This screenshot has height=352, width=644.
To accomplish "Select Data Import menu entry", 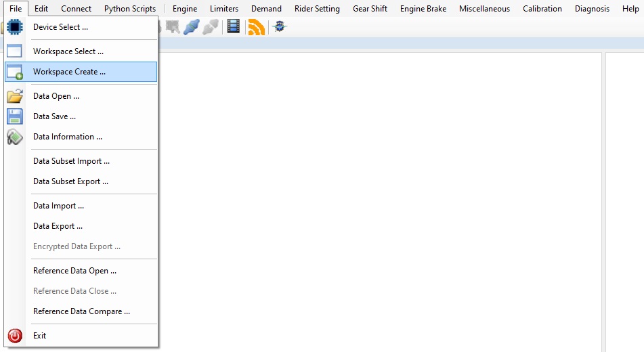I will [81, 206].
